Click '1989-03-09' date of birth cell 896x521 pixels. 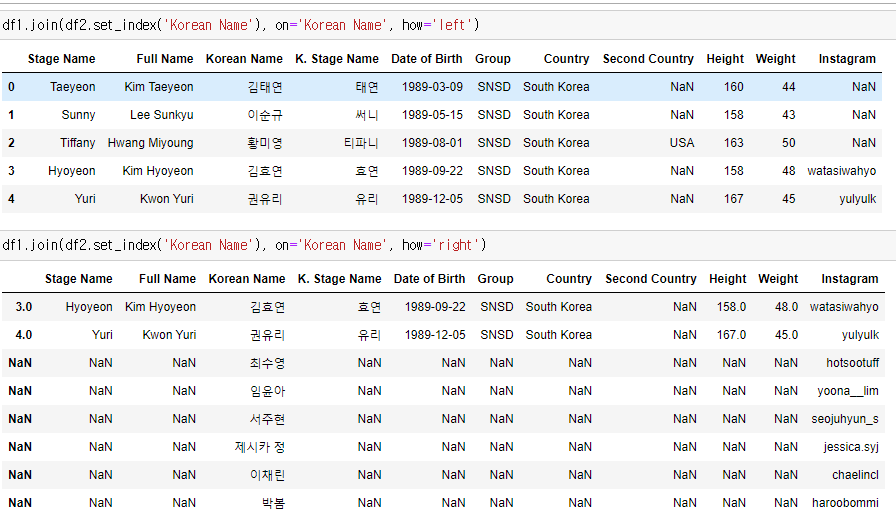click(x=432, y=87)
